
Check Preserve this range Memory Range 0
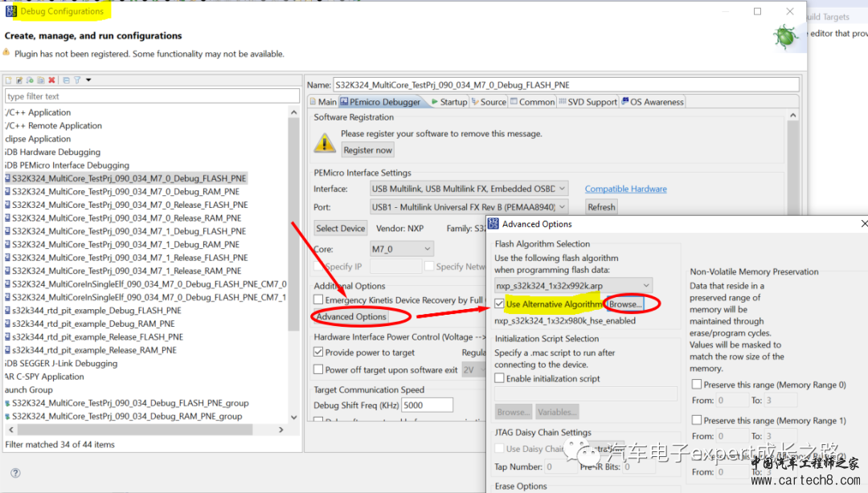tap(697, 385)
